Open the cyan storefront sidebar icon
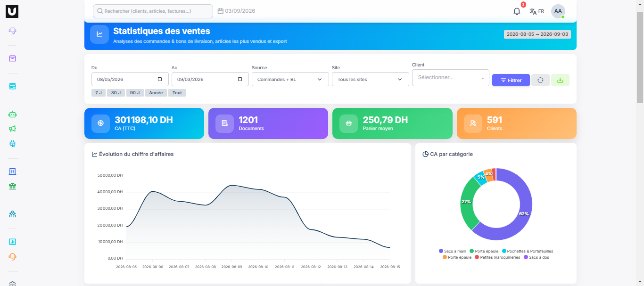Screen dimensions: 644x286 tap(13, 86)
